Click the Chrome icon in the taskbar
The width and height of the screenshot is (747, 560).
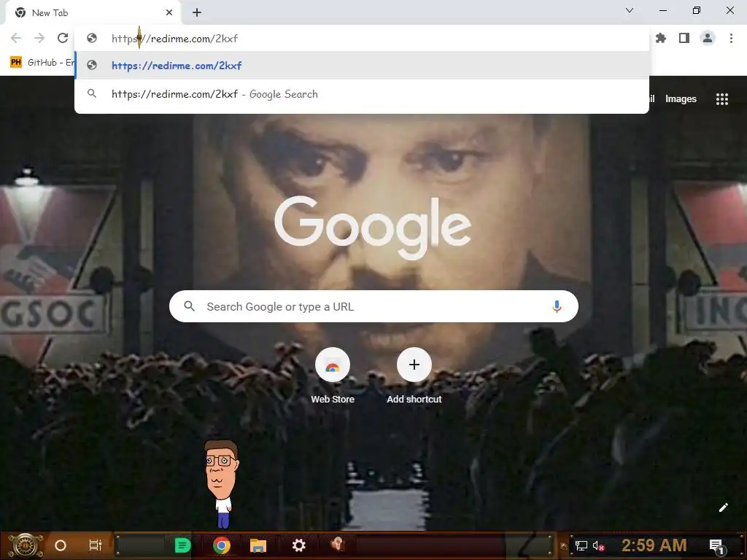coord(222,545)
